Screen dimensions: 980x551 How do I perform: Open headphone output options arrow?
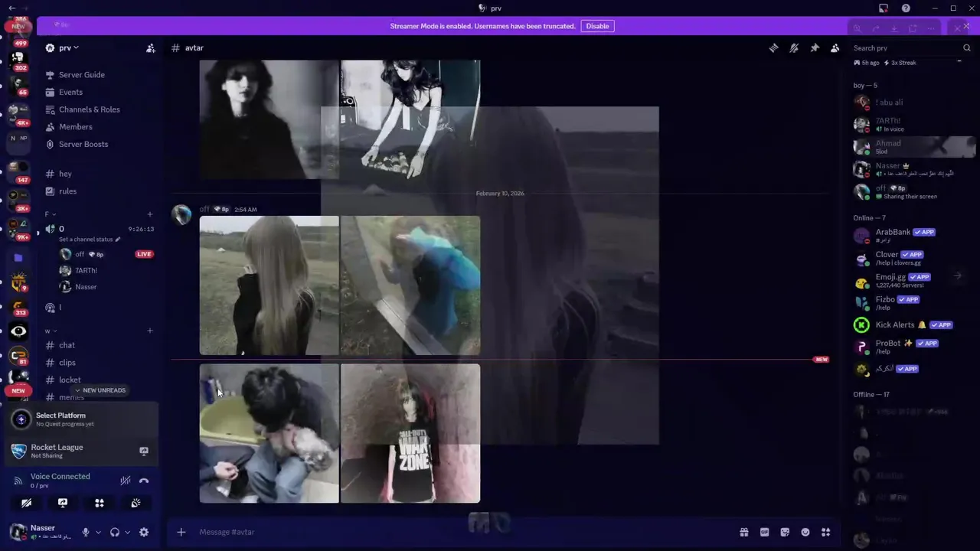tap(127, 532)
